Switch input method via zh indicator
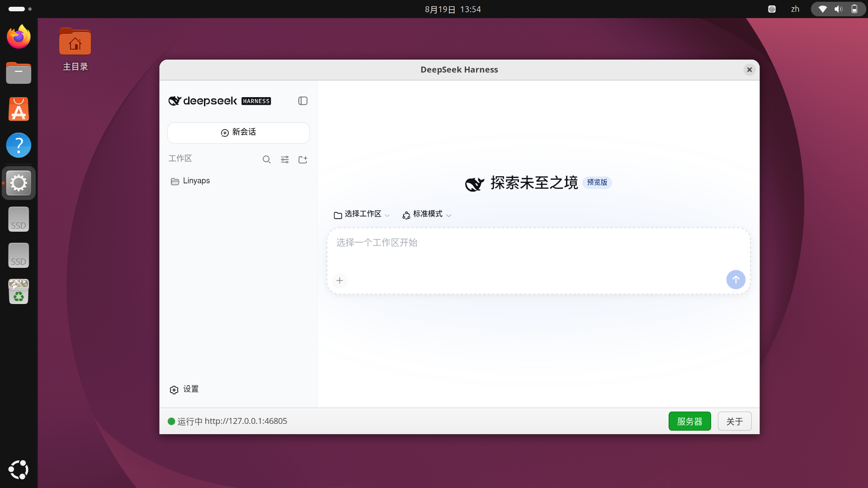The width and height of the screenshot is (868, 488). pyautogui.click(x=795, y=9)
